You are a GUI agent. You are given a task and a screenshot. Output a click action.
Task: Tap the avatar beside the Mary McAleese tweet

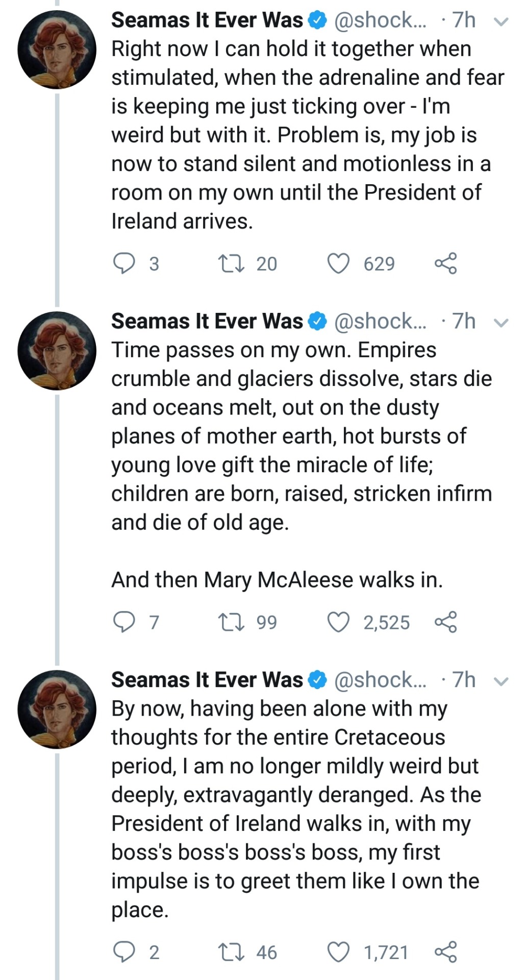pyautogui.click(x=57, y=351)
